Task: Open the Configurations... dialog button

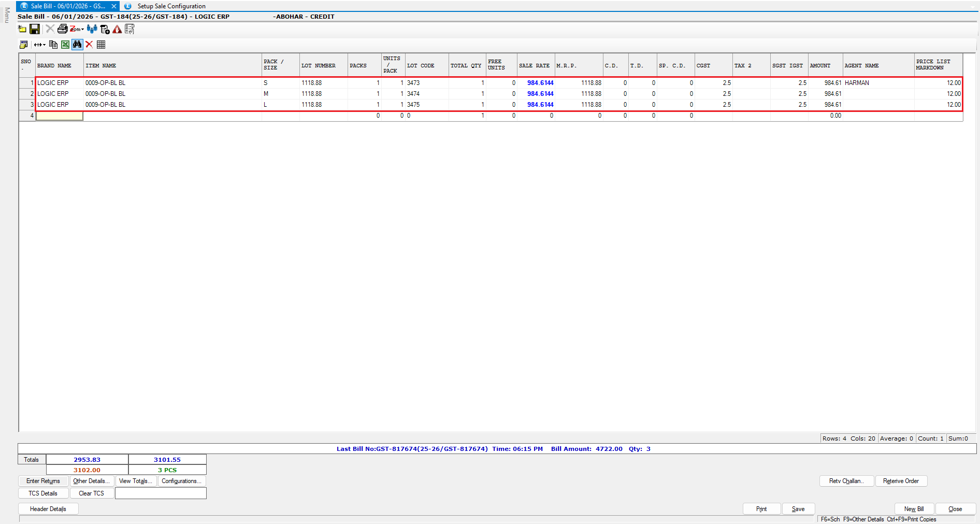Action: [x=181, y=481]
